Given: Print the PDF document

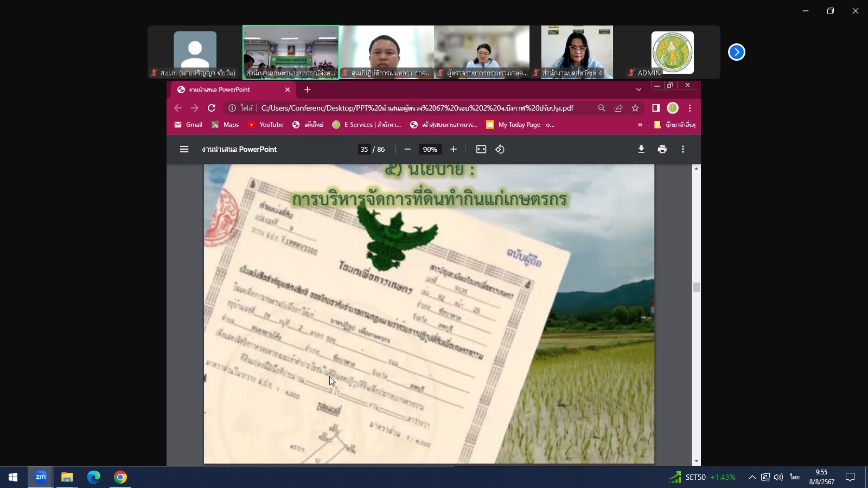Looking at the screenshot, I should click(662, 149).
